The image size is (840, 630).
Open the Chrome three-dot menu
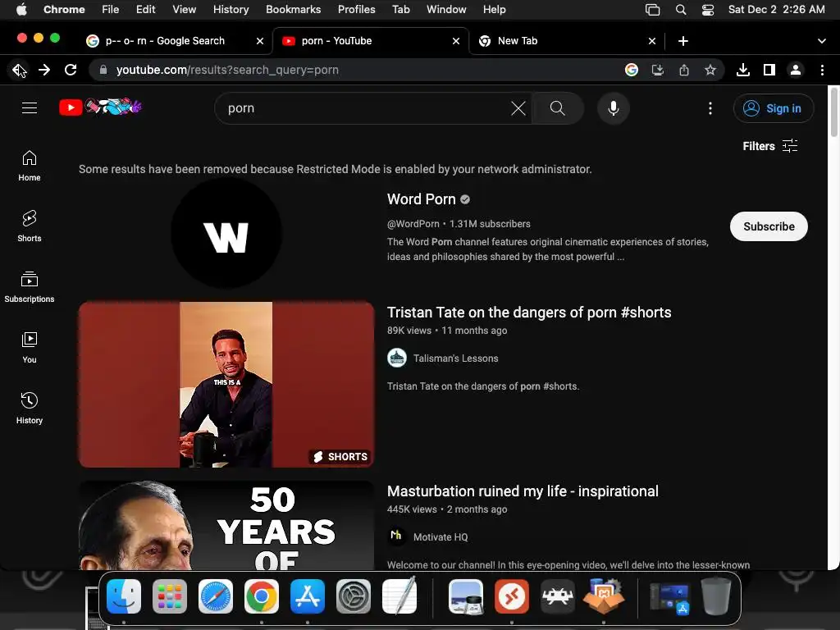[x=822, y=70]
